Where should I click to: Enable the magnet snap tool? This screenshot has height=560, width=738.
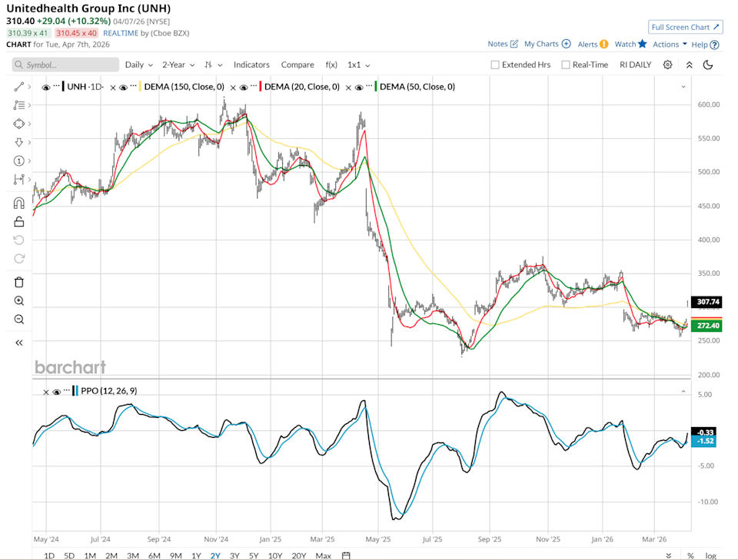(18, 204)
